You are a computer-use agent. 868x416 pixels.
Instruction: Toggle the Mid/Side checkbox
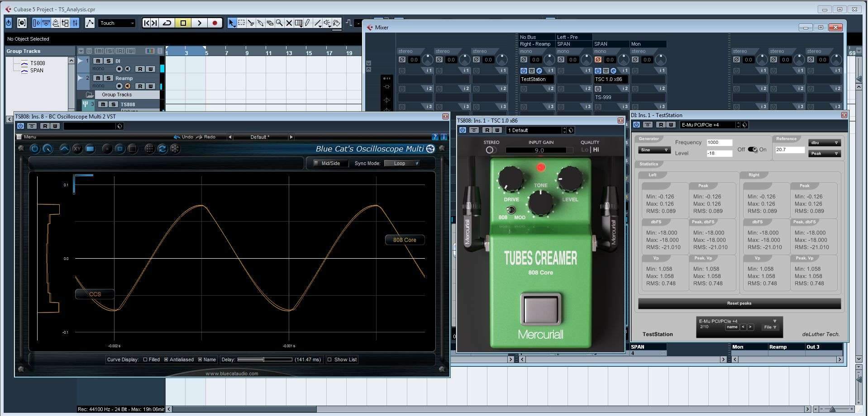point(316,163)
